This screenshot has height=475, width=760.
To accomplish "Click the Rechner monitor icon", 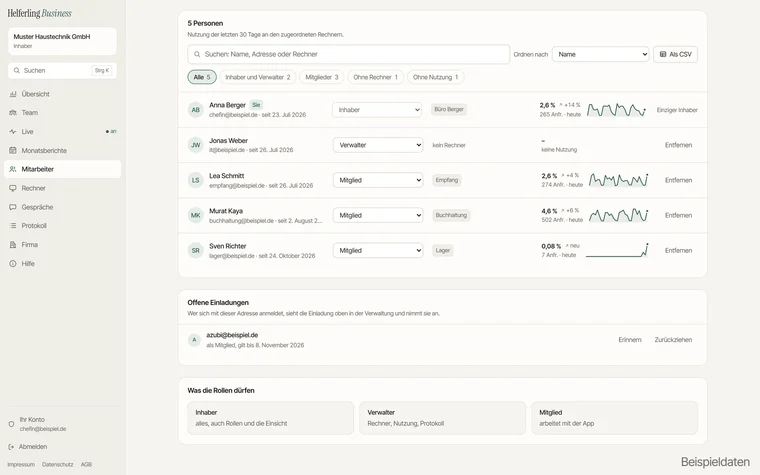I will point(13,188).
